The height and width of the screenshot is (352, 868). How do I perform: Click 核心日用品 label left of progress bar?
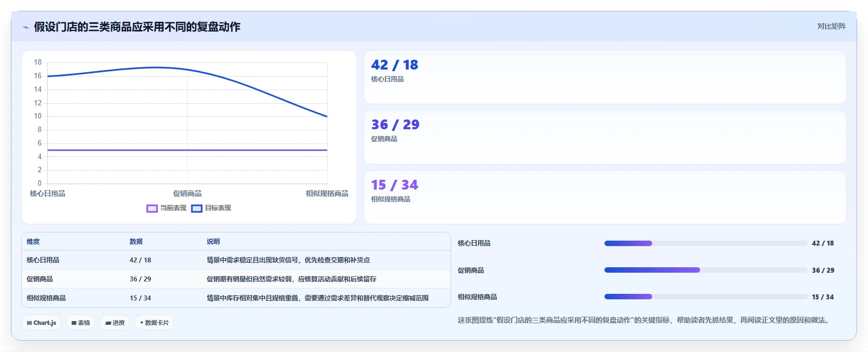(474, 243)
